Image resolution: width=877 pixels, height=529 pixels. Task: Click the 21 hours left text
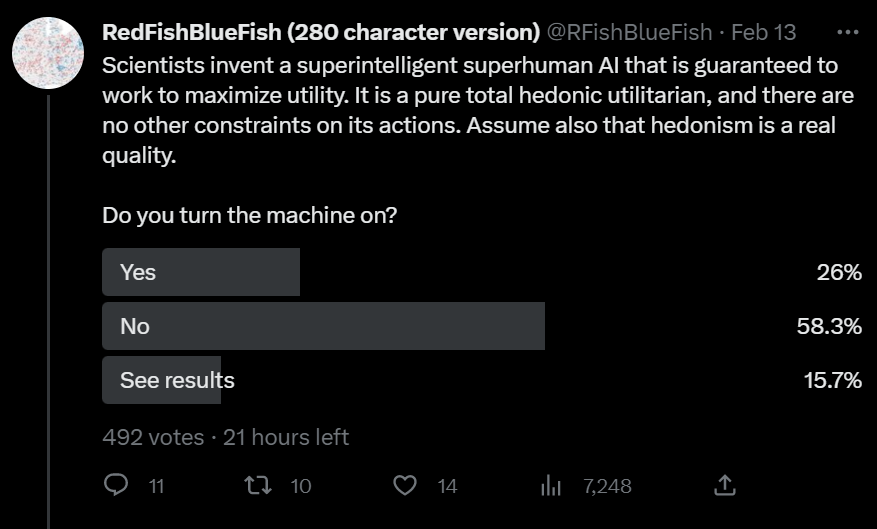pyautogui.click(x=284, y=437)
